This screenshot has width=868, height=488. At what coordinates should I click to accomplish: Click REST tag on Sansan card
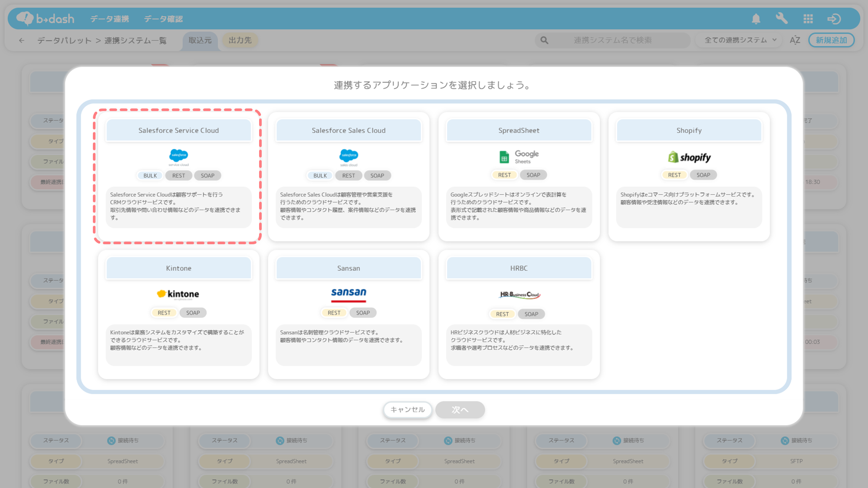(x=334, y=313)
